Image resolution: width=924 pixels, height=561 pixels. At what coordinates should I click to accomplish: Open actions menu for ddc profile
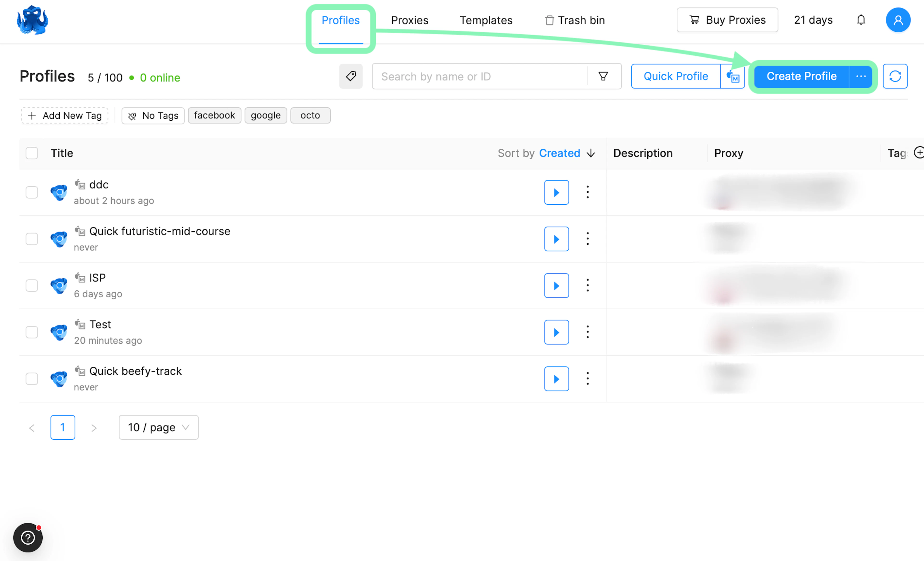[588, 192]
